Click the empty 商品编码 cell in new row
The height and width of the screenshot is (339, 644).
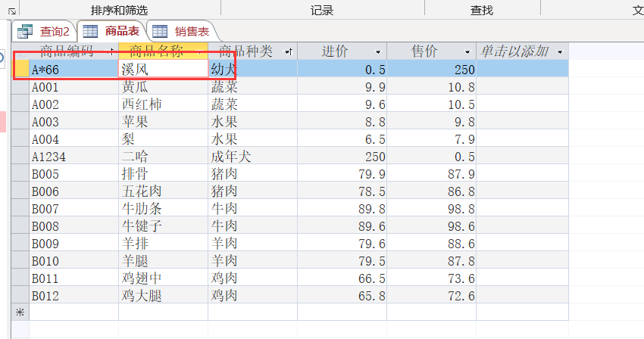click(74, 313)
